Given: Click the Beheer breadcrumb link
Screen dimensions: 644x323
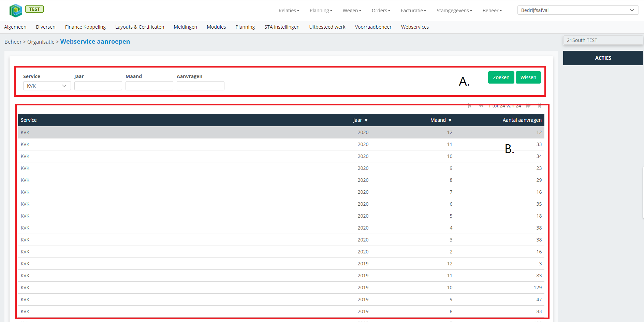Looking at the screenshot, I should pyautogui.click(x=13, y=42).
